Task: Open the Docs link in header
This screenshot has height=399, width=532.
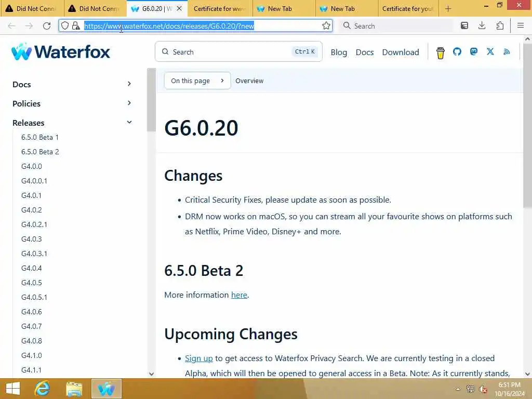Action: click(365, 52)
